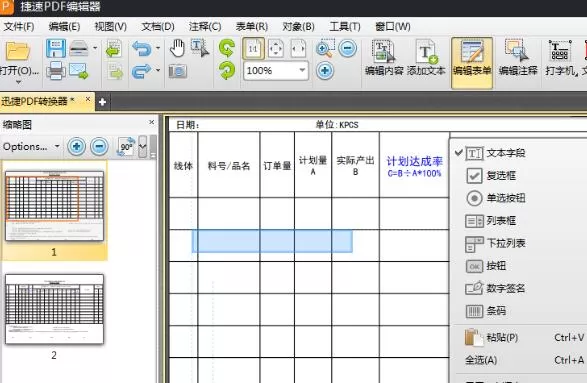
Task: Open the 文档(D) menu
Action: tap(158, 27)
